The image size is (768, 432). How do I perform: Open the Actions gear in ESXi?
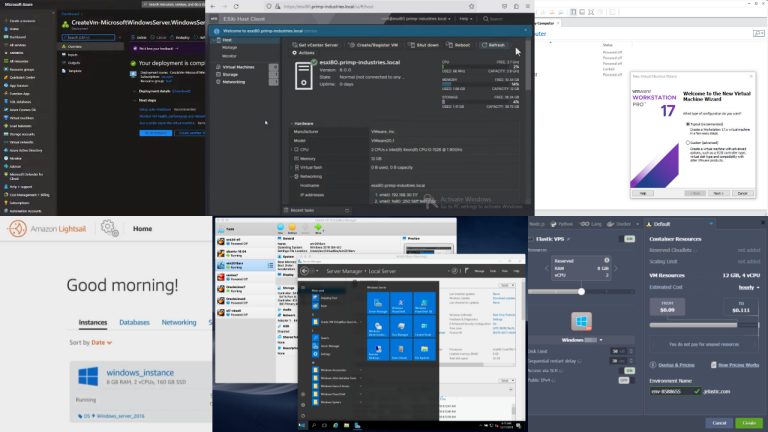pyautogui.click(x=294, y=53)
